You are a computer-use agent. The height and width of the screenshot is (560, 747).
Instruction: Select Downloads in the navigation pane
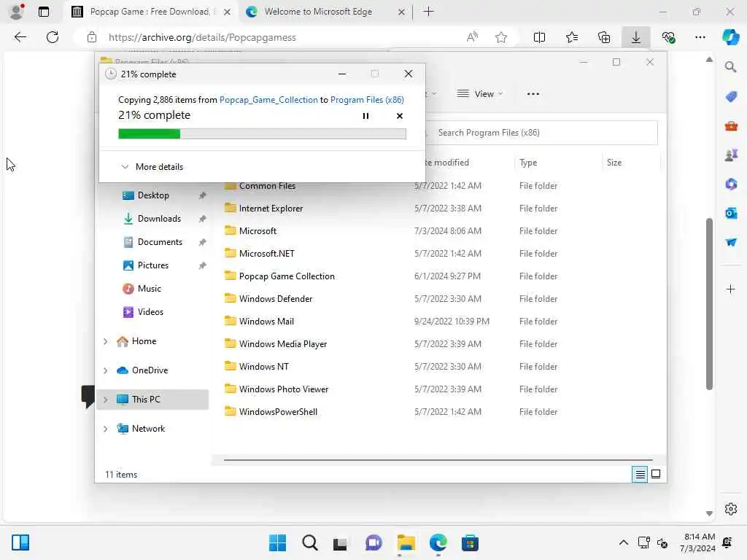coord(159,219)
